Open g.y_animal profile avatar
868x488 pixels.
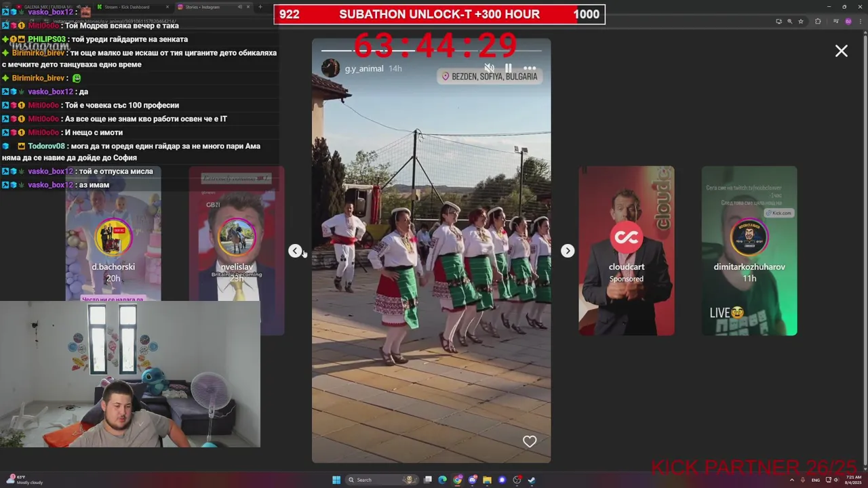point(330,68)
